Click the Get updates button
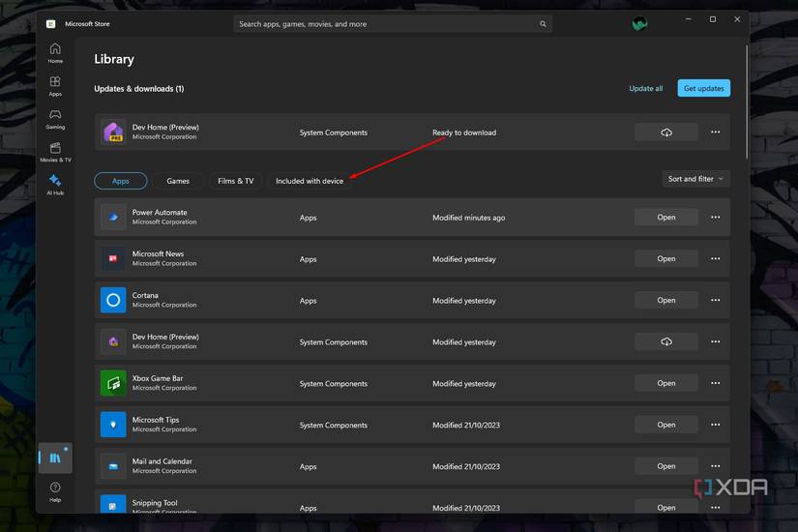The image size is (798, 532). (x=703, y=88)
